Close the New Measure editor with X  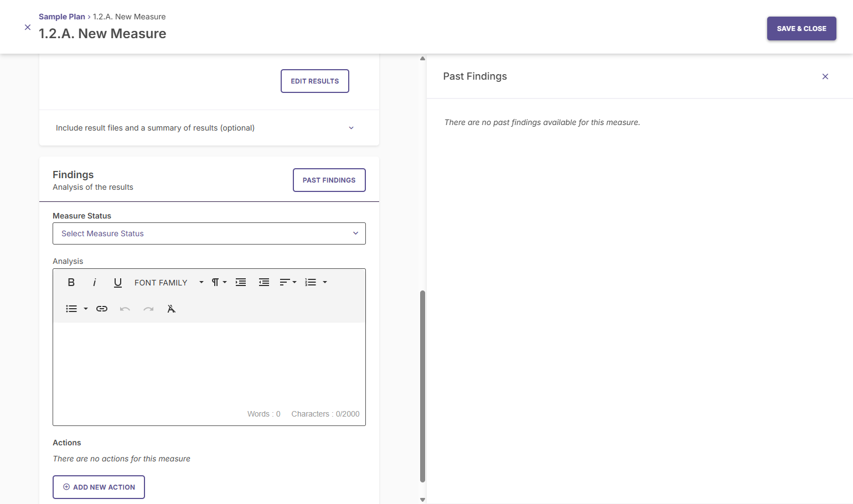click(28, 27)
